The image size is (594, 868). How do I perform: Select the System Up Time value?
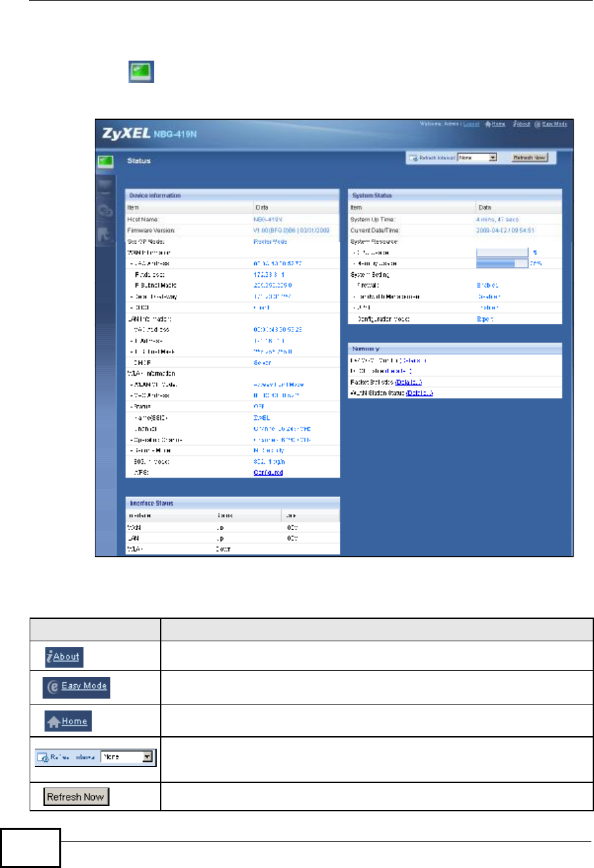497,219
